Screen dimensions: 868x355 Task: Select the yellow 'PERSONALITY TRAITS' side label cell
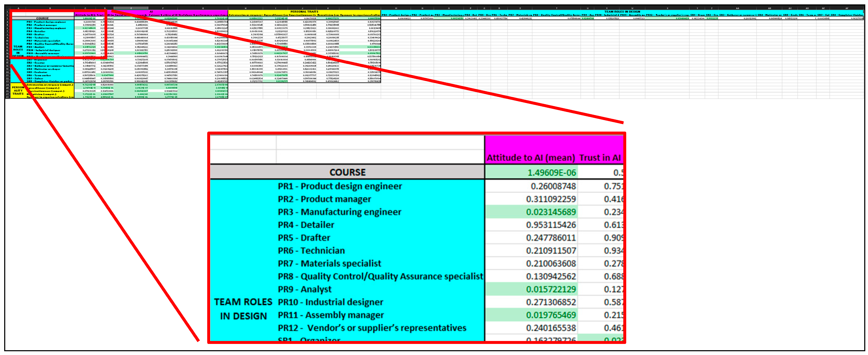(x=18, y=91)
